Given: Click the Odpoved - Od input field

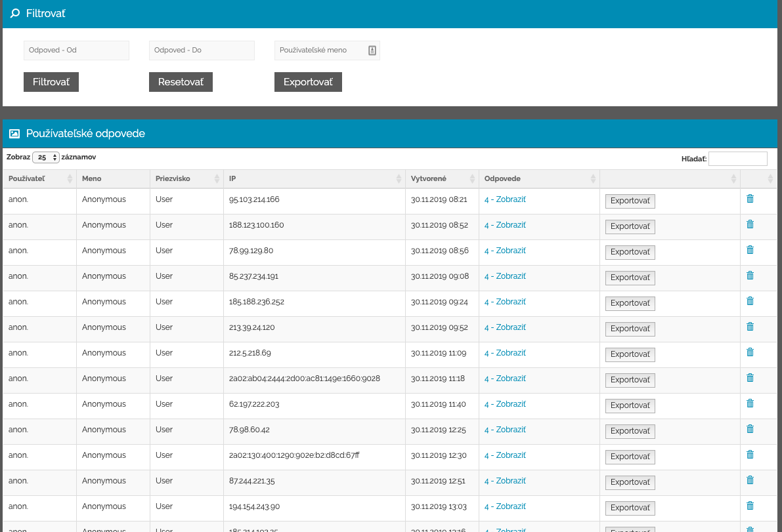Looking at the screenshot, I should click(x=76, y=51).
